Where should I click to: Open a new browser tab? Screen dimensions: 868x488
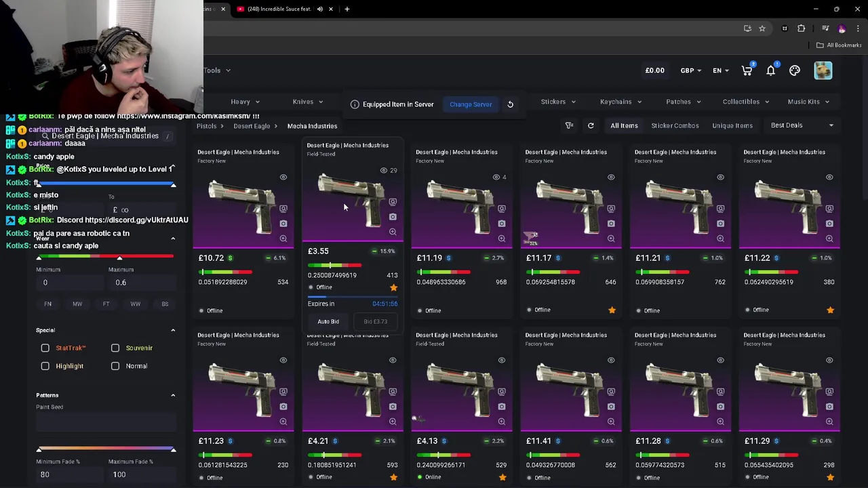tap(347, 9)
